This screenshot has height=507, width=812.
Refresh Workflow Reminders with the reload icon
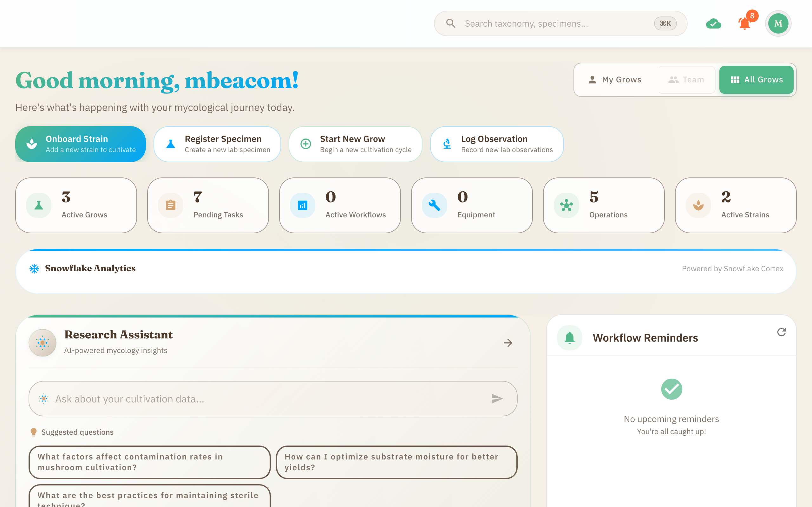coord(782,332)
